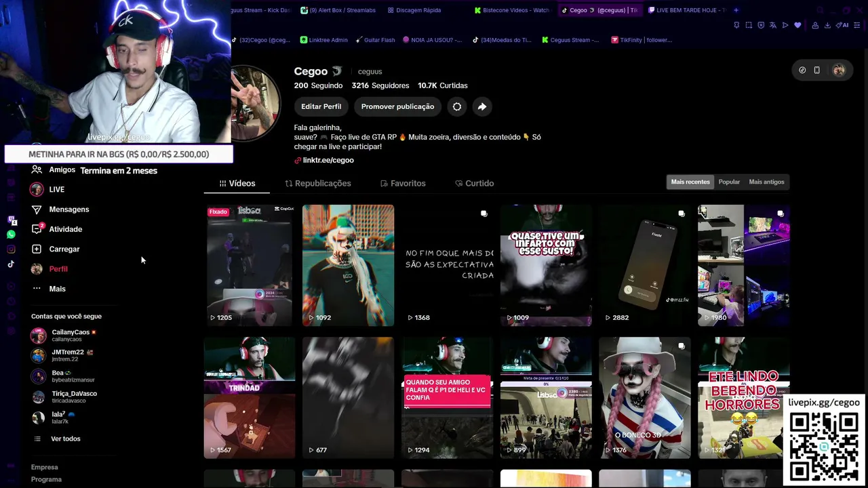Open the account avatar in top-right pill

click(839, 70)
